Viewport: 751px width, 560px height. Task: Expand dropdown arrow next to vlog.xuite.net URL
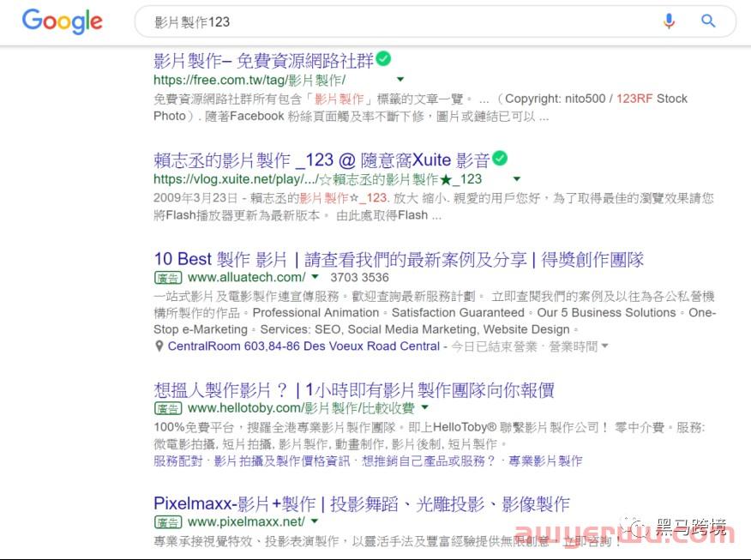[x=517, y=179]
